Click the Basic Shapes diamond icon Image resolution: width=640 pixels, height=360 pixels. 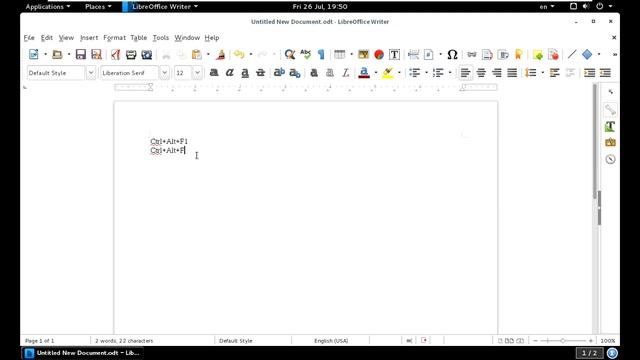(x=587, y=54)
